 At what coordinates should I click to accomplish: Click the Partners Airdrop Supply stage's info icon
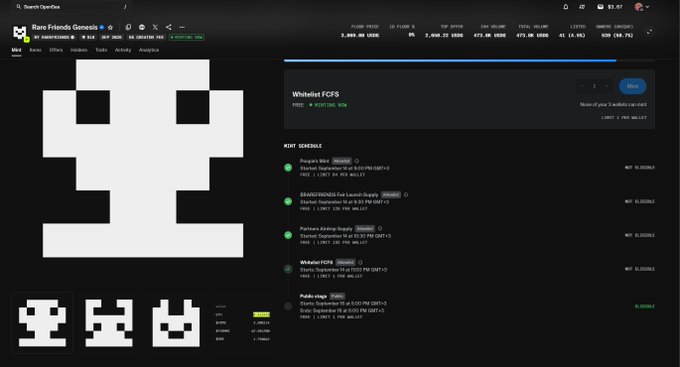click(x=380, y=229)
